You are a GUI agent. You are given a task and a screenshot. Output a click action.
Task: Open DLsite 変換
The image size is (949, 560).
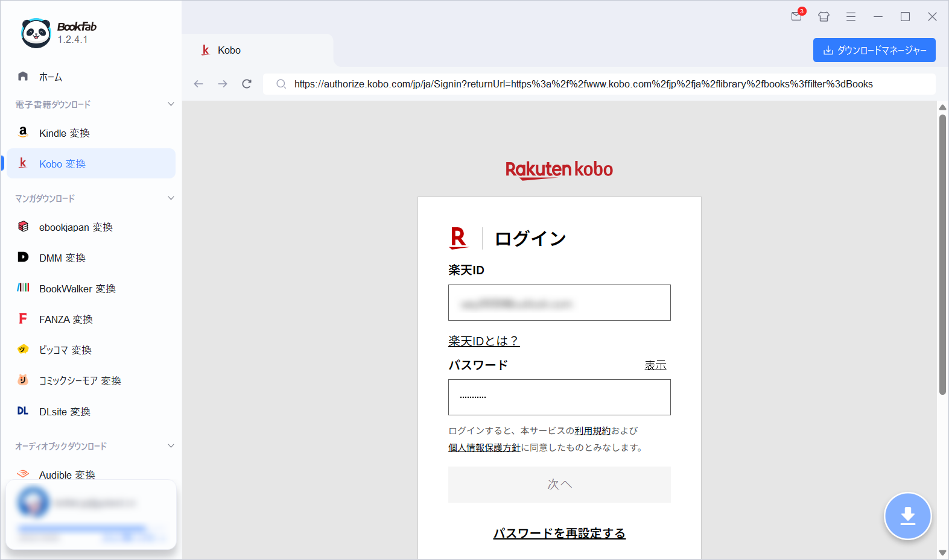(x=90, y=412)
